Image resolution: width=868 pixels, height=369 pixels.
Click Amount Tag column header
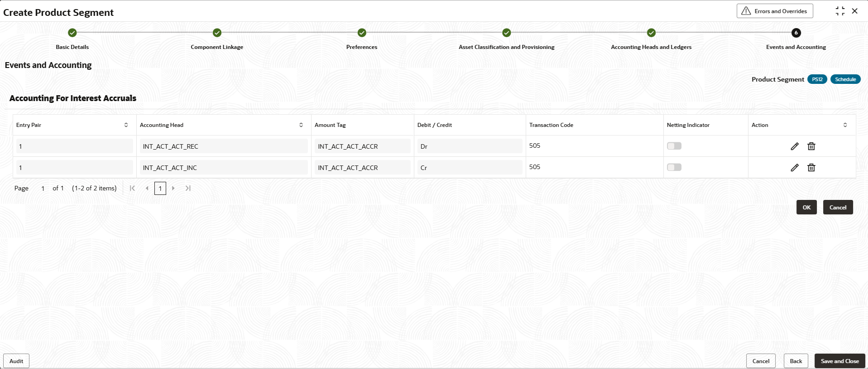pyautogui.click(x=330, y=125)
